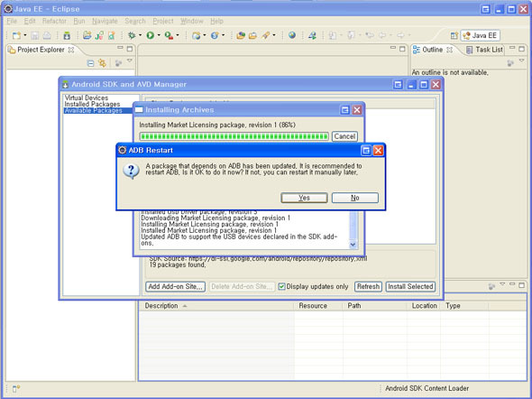Click Refresh in SDK Manager
532x399 pixels.
tap(368, 286)
